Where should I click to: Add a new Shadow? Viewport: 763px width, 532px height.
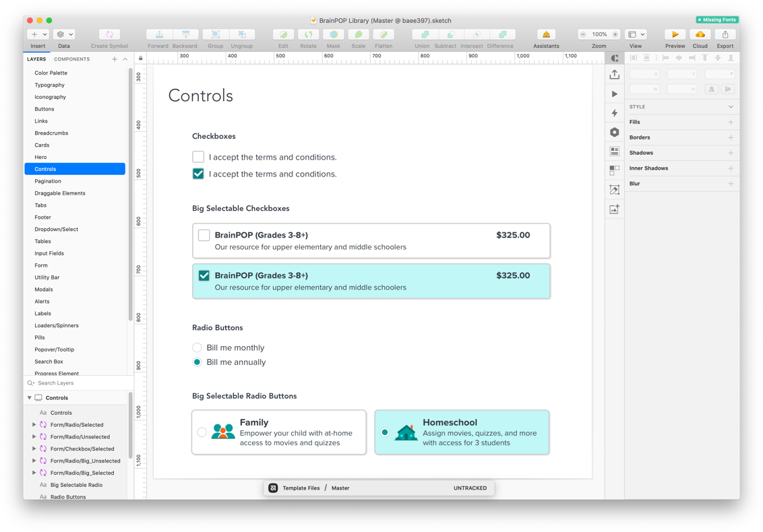point(731,153)
